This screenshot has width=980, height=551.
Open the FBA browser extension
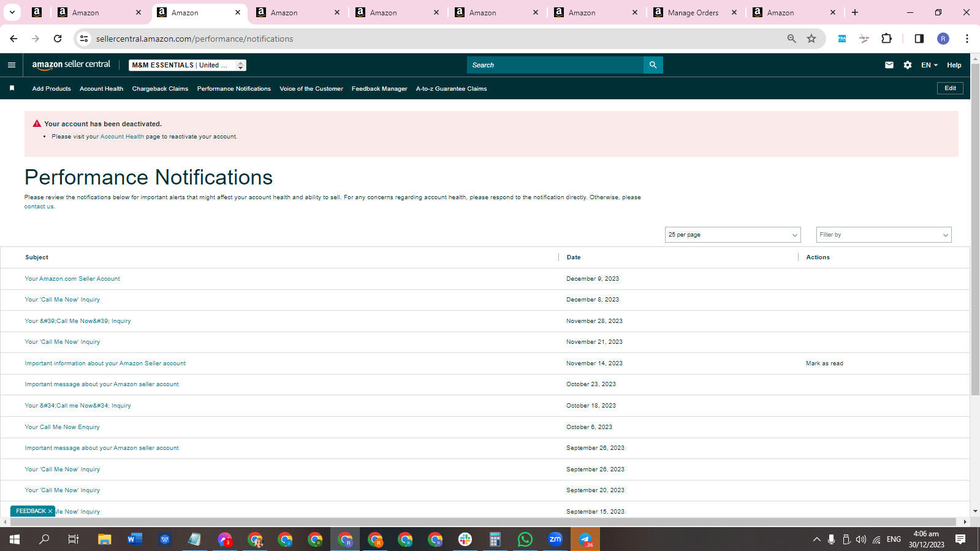pyautogui.click(x=842, y=39)
